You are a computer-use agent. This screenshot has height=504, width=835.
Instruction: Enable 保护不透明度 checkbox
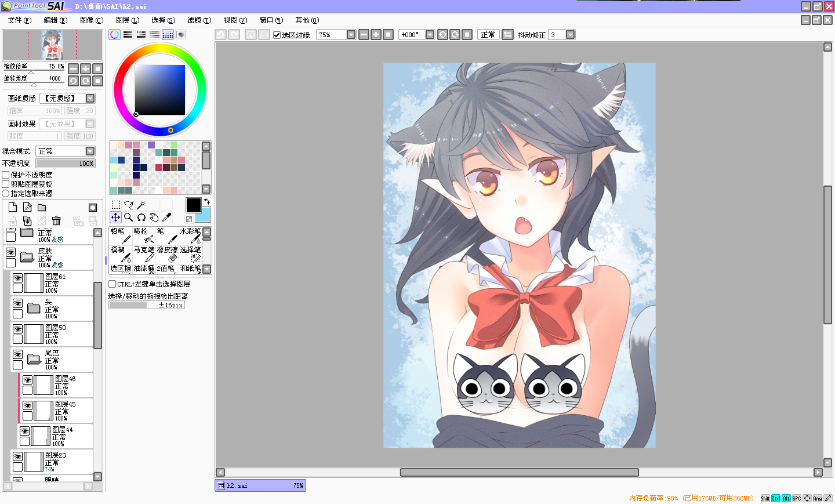pyautogui.click(x=6, y=175)
